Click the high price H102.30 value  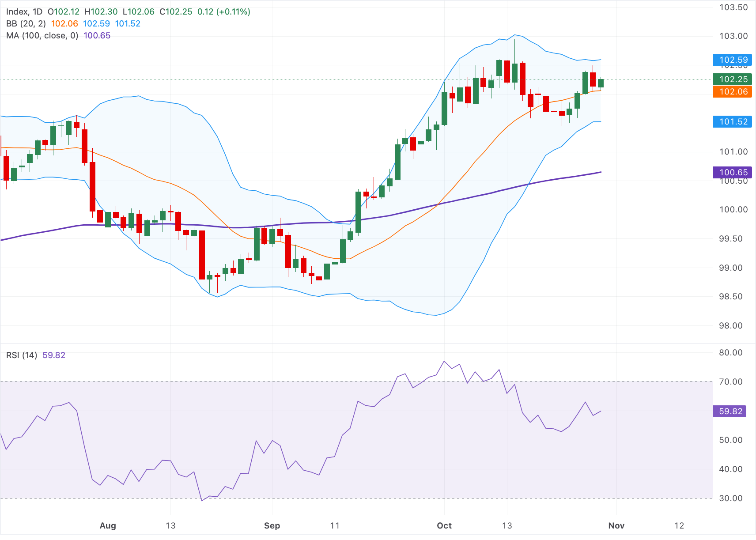click(x=101, y=11)
